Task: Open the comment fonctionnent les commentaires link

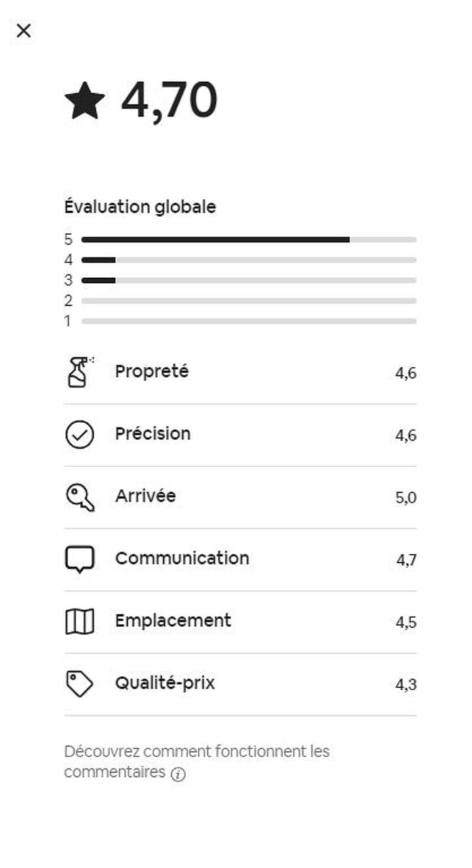Action: click(197, 762)
